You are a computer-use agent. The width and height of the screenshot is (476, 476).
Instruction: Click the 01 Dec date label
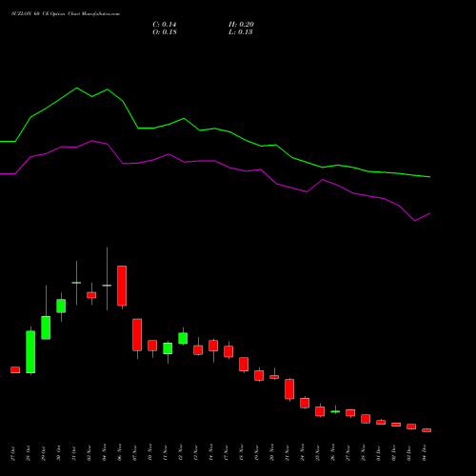click(379, 453)
